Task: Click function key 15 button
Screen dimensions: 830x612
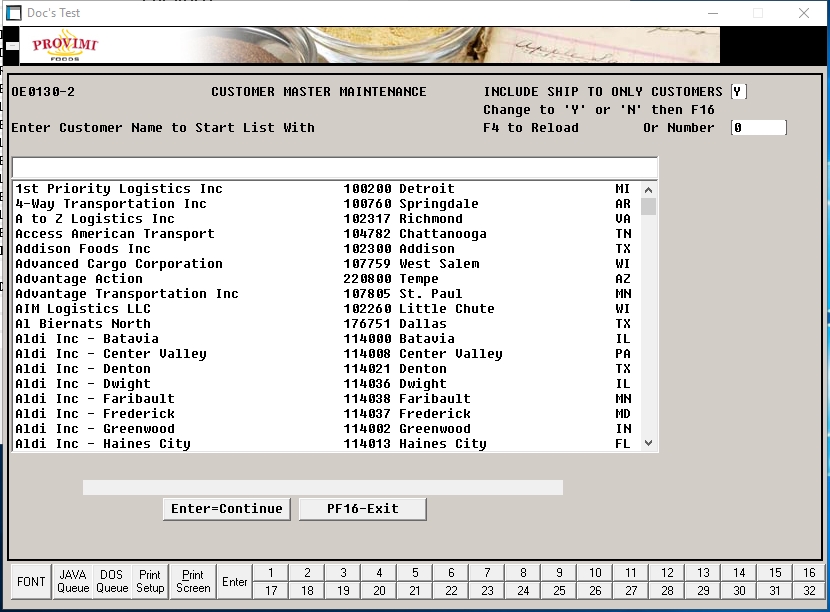Action: (775, 573)
